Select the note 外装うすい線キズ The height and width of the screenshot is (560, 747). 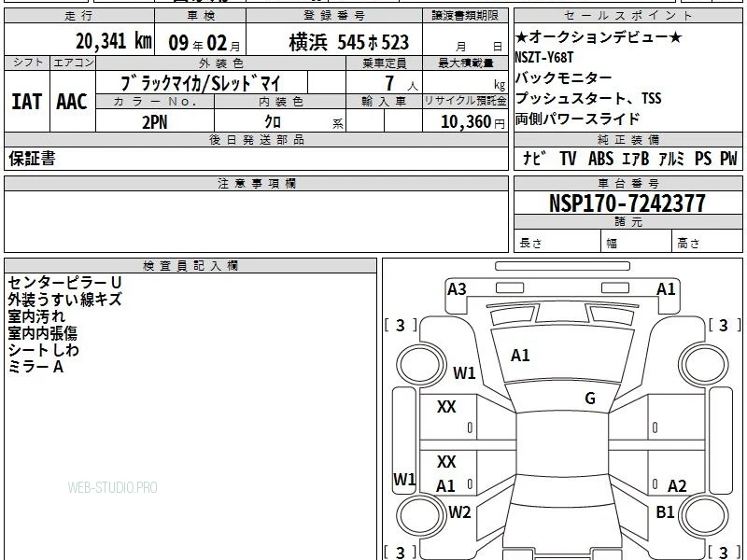[x=64, y=300]
